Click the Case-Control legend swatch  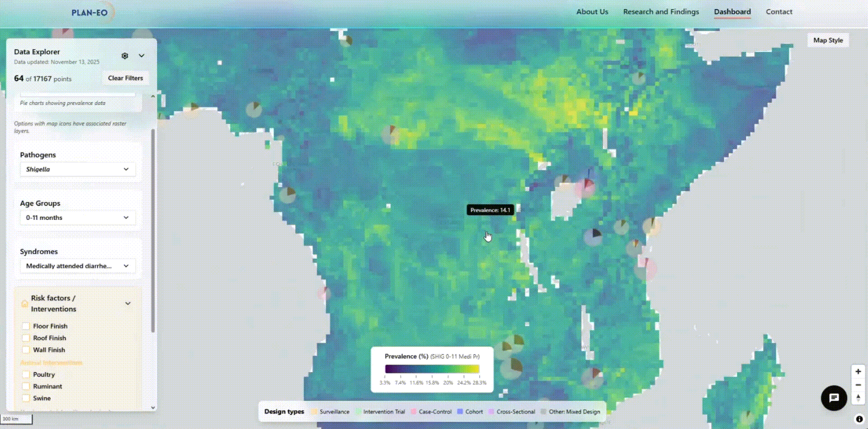tap(414, 412)
